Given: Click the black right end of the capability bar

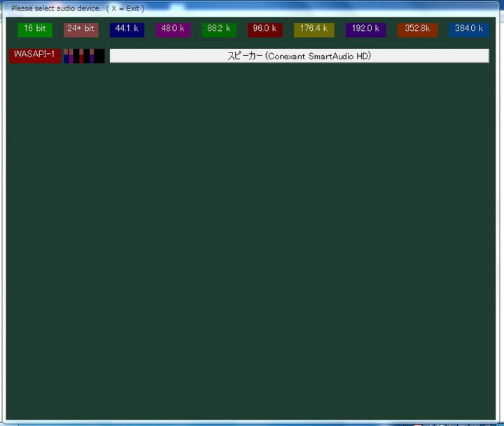Looking at the screenshot, I should [x=99, y=56].
